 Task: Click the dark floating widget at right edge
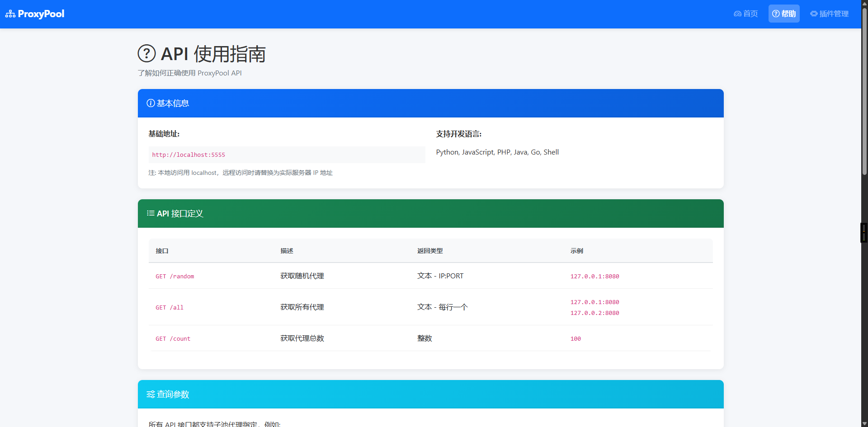point(864,233)
